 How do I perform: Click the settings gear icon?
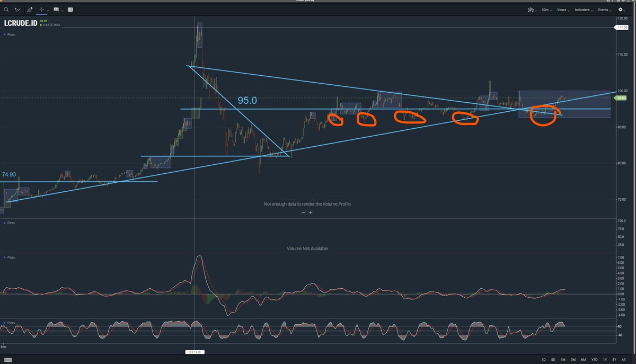(x=621, y=10)
